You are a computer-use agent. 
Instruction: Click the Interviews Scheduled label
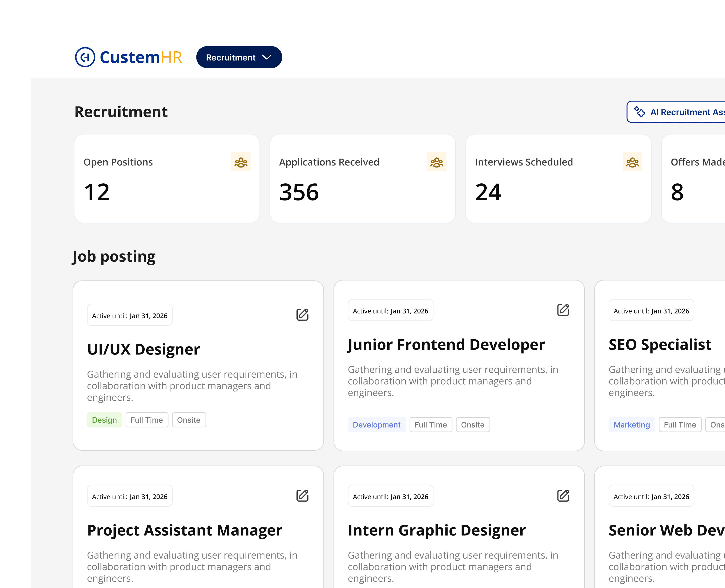point(524,162)
